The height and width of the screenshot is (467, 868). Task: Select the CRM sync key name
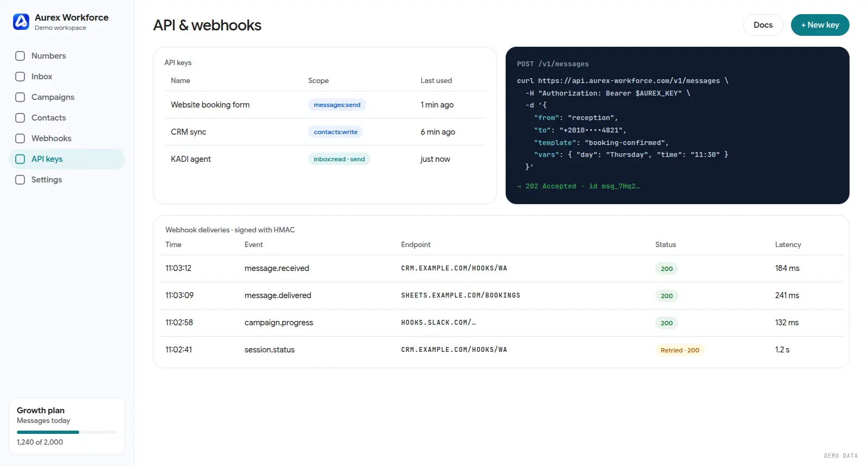(188, 132)
